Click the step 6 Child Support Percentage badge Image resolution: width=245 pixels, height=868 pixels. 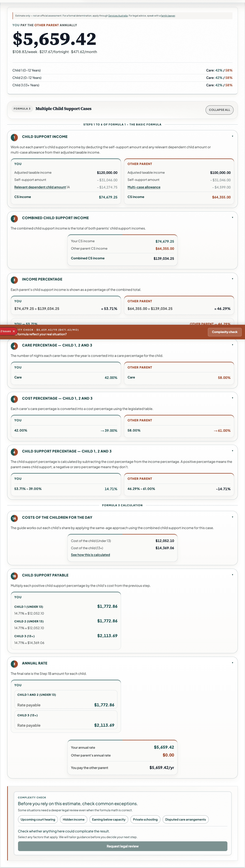click(14, 452)
